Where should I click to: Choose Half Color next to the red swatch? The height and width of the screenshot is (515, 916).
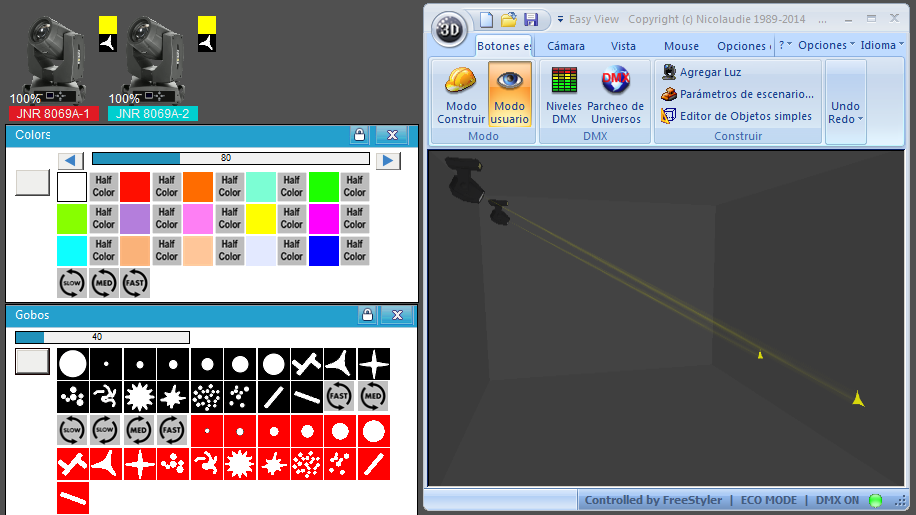click(166, 187)
